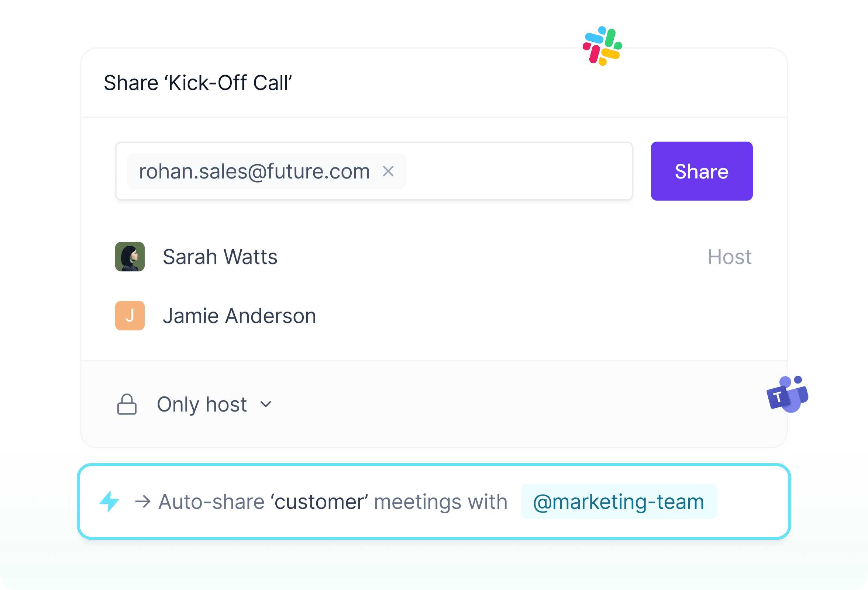This screenshot has width=868, height=590.
Task: Expand the chevron next to Only host
Action: (266, 404)
